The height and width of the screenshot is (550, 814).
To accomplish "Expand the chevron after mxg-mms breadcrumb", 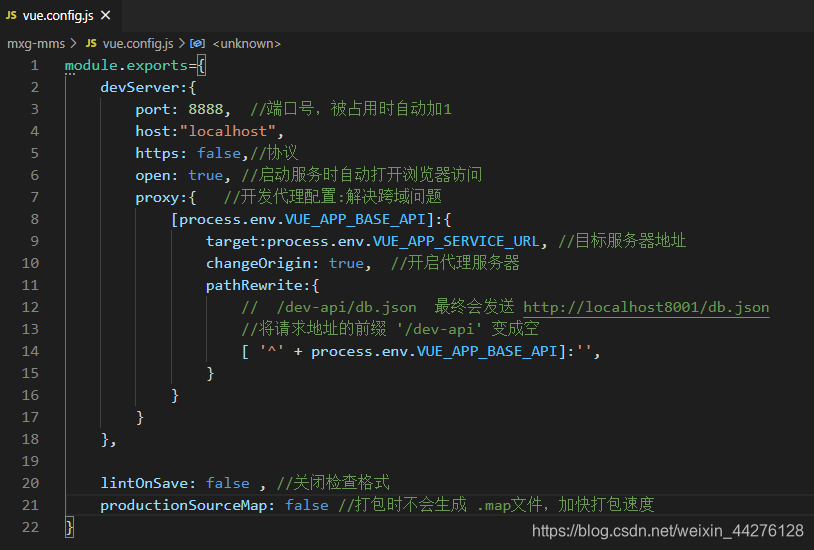I will click(x=74, y=44).
